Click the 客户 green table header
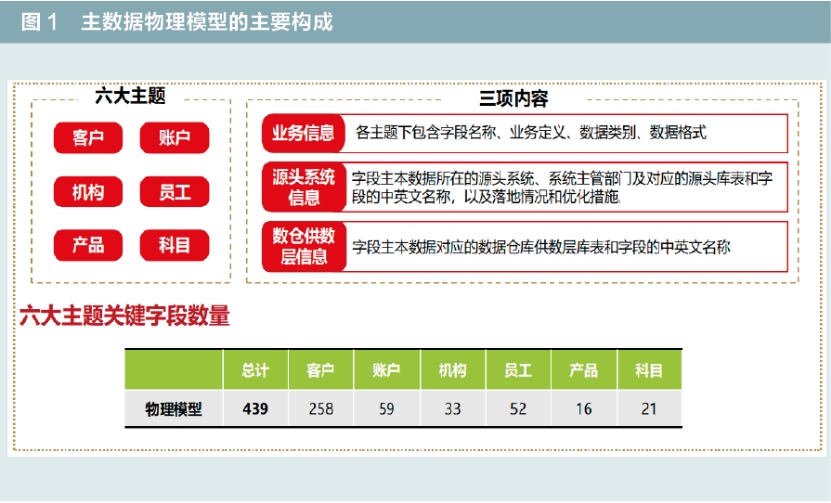Viewport: 831px width, 503px height. click(x=321, y=370)
